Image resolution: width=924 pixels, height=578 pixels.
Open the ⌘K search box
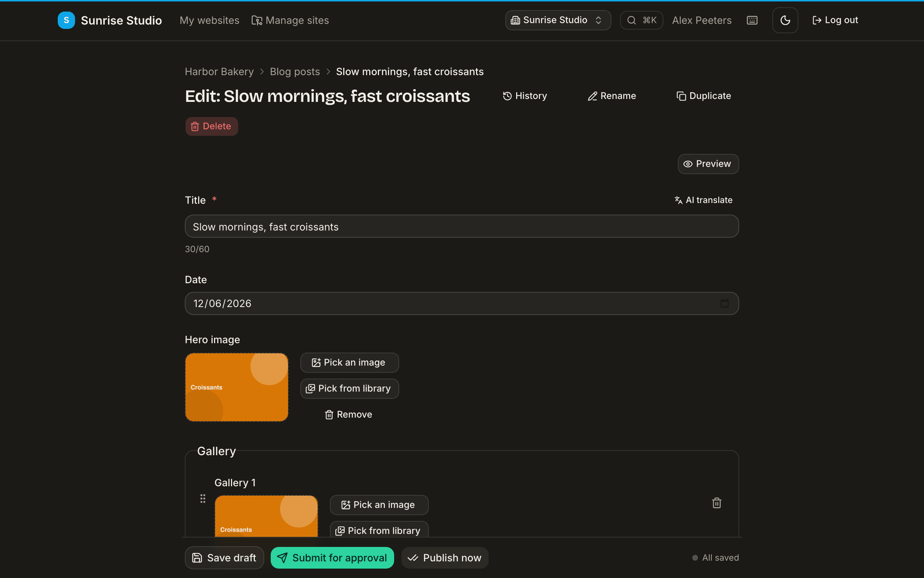[x=641, y=20]
